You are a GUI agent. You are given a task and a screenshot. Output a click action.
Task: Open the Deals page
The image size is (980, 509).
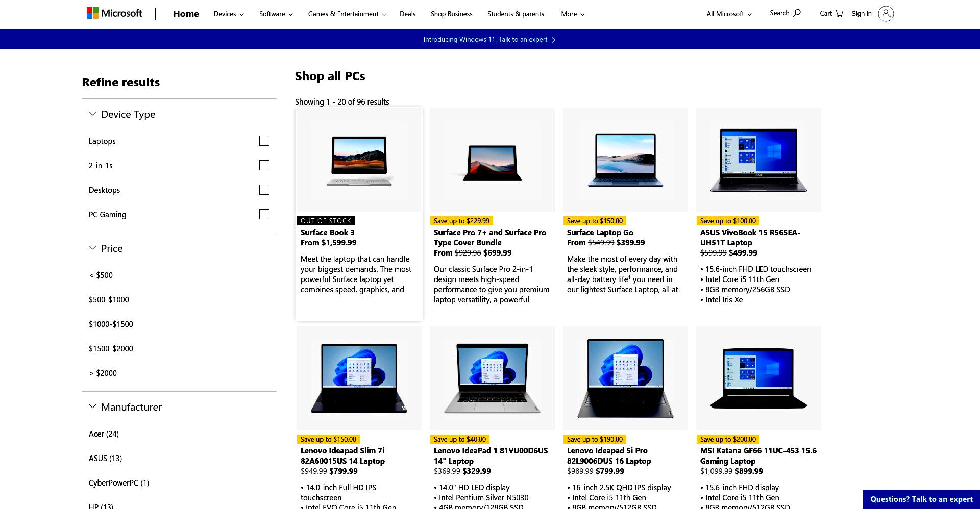point(407,14)
